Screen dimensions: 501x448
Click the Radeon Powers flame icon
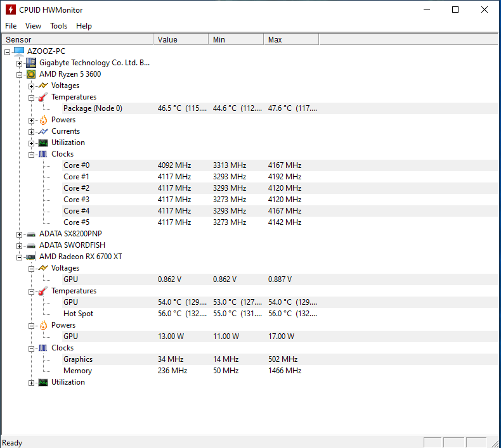(43, 325)
